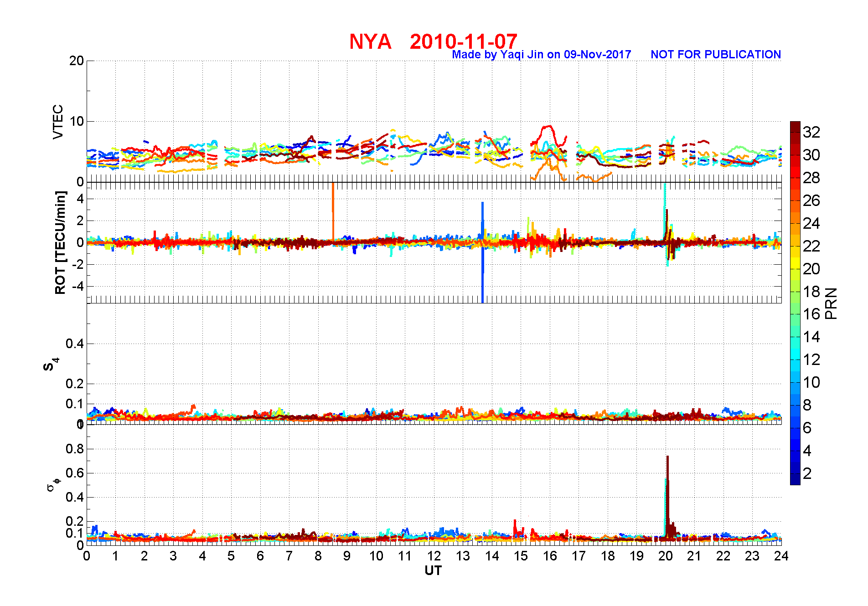Viewport: 868px width, 606px height.
Task: Select the "UT" x-axis label
Action: (x=433, y=571)
